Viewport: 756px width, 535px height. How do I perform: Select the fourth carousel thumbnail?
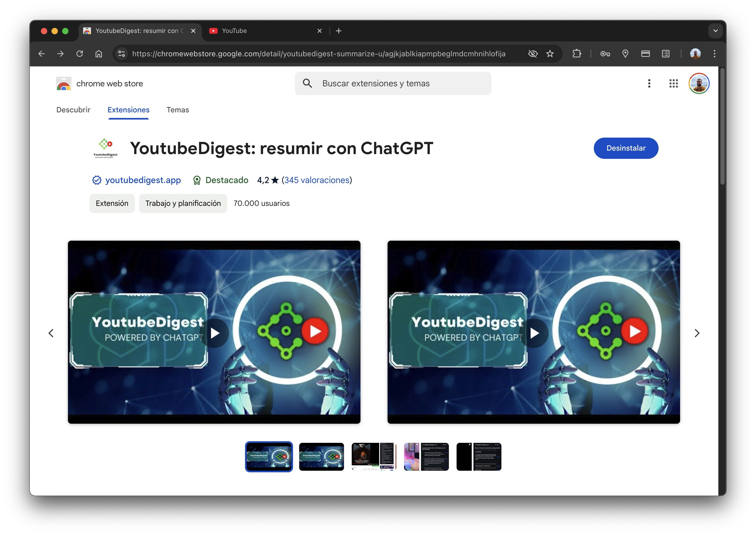pyautogui.click(x=426, y=457)
